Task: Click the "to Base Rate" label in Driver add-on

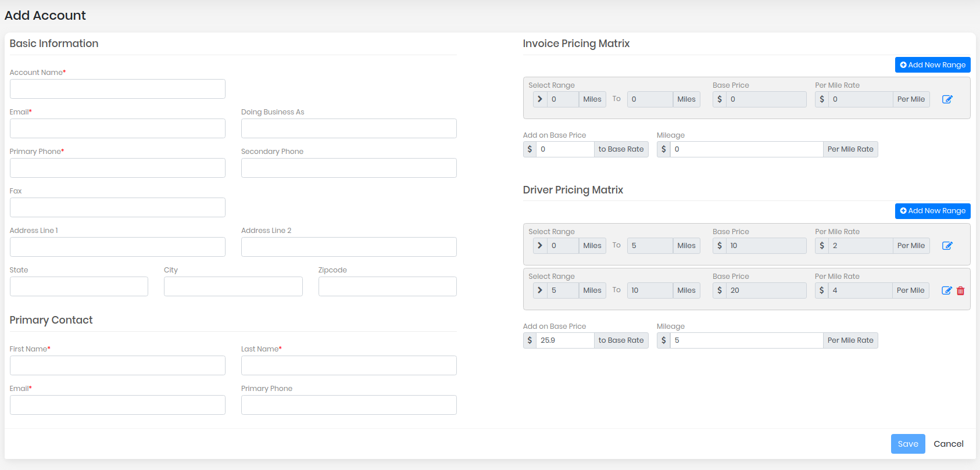Action: pos(621,340)
